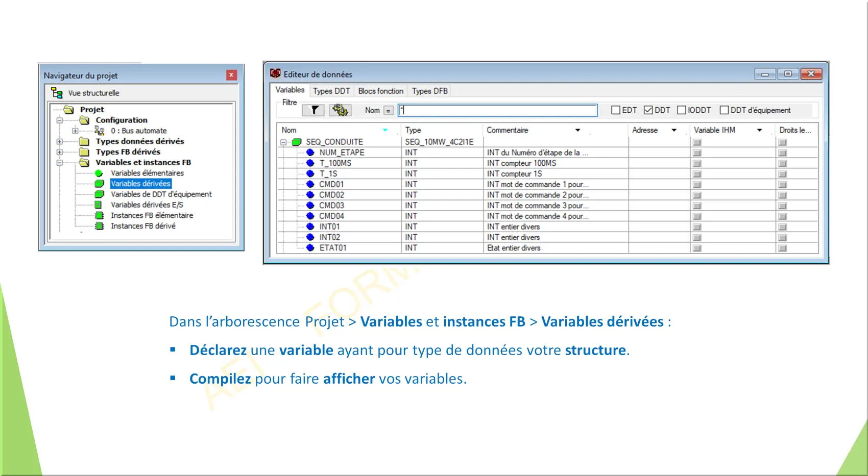The height and width of the screenshot is (476, 868).
Task: Click the Vue structurelle tree icon
Action: (x=57, y=93)
